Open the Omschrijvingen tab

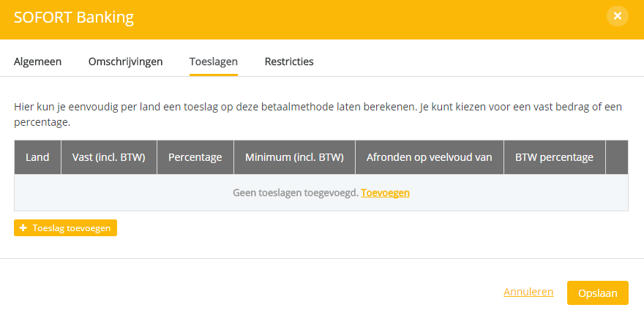click(x=126, y=61)
